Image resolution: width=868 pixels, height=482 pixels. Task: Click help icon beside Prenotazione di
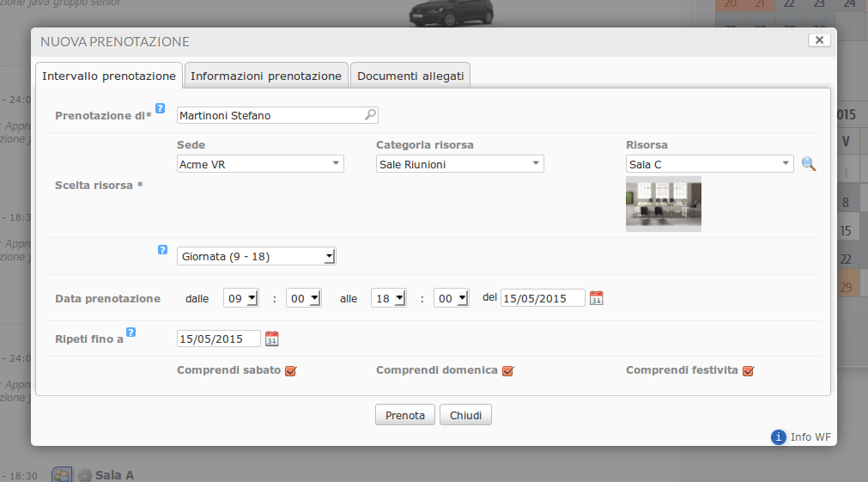coord(160,108)
